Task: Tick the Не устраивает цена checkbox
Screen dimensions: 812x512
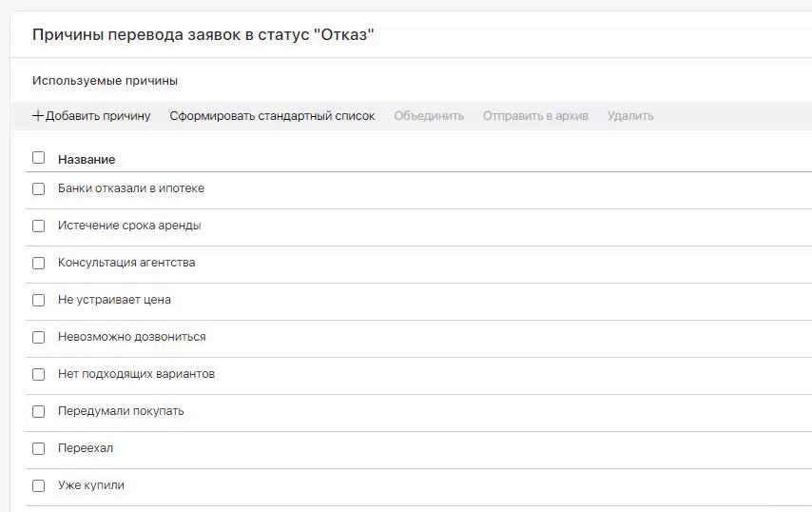Action: click(39, 300)
